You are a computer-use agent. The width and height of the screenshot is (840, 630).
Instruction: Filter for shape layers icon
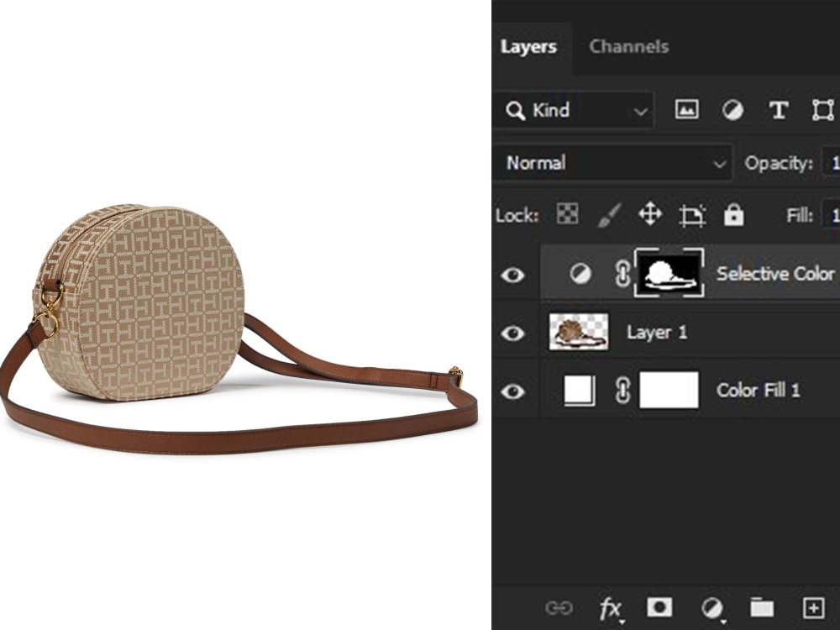click(823, 110)
